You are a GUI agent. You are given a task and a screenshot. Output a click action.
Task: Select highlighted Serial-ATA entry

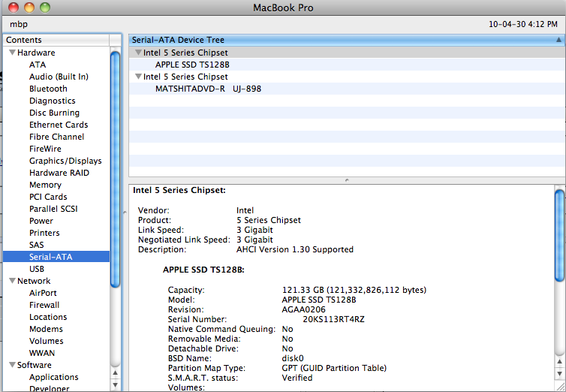[56, 257]
